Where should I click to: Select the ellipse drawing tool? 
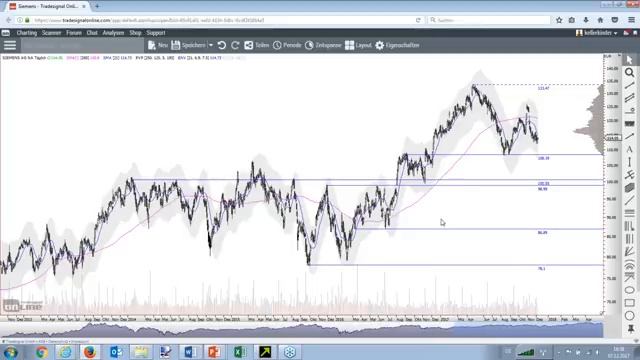[629, 290]
